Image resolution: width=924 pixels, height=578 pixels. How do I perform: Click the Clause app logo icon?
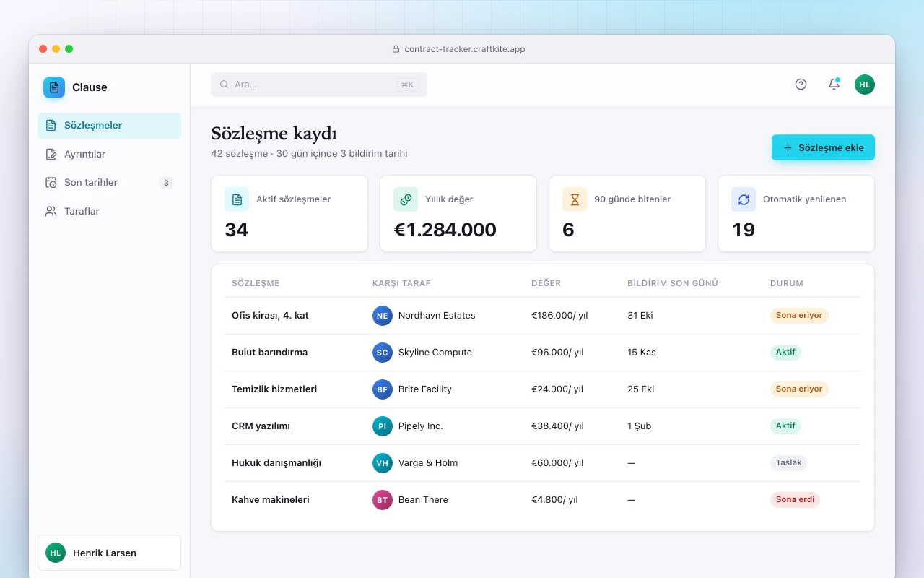point(54,87)
